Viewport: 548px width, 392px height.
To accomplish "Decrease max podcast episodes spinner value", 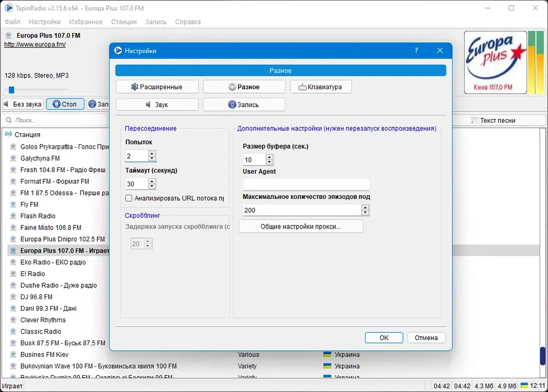I will pyautogui.click(x=365, y=213).
